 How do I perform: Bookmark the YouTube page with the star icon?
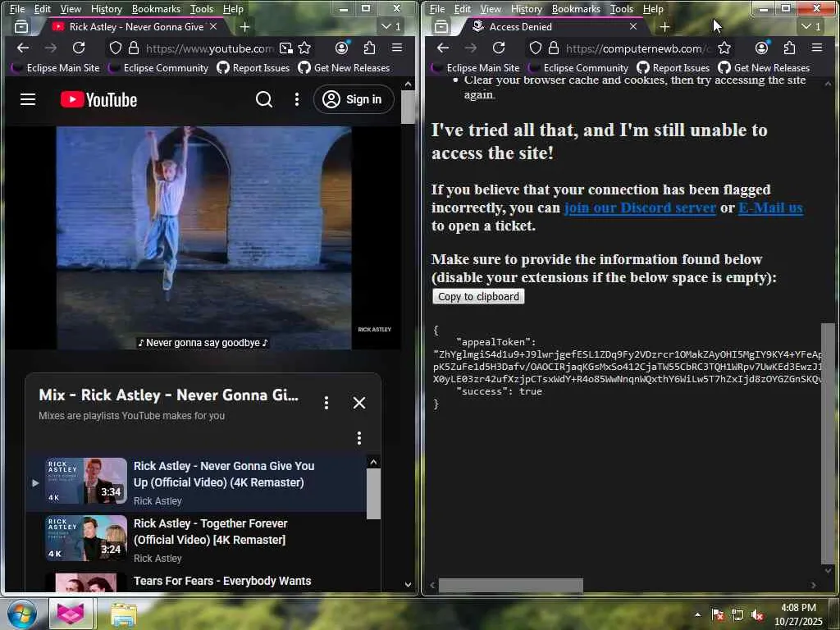pos(304,48)
